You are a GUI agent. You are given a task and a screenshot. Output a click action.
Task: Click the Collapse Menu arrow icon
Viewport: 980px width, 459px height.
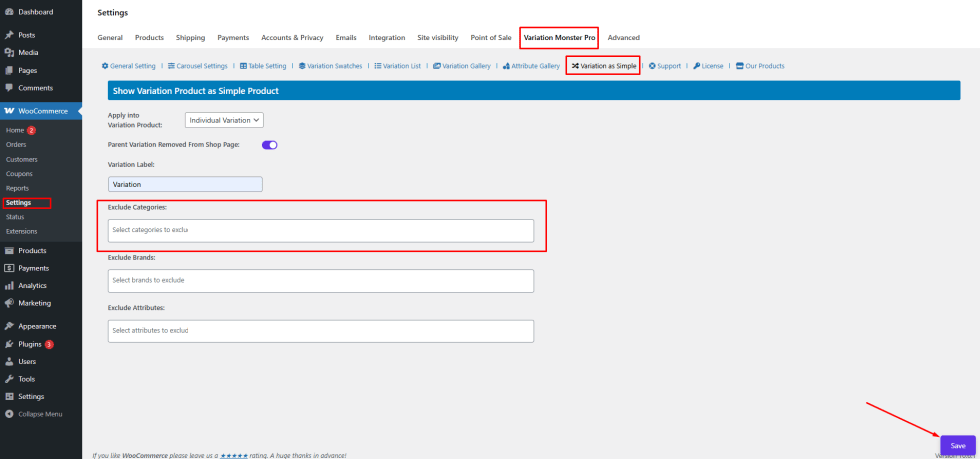click(9, 413)
